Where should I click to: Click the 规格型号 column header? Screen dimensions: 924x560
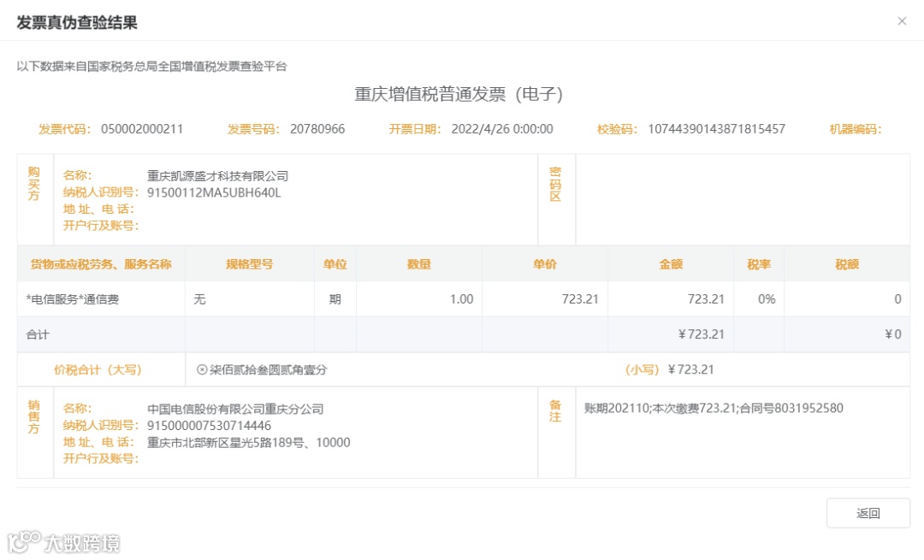tap(249, 264)
